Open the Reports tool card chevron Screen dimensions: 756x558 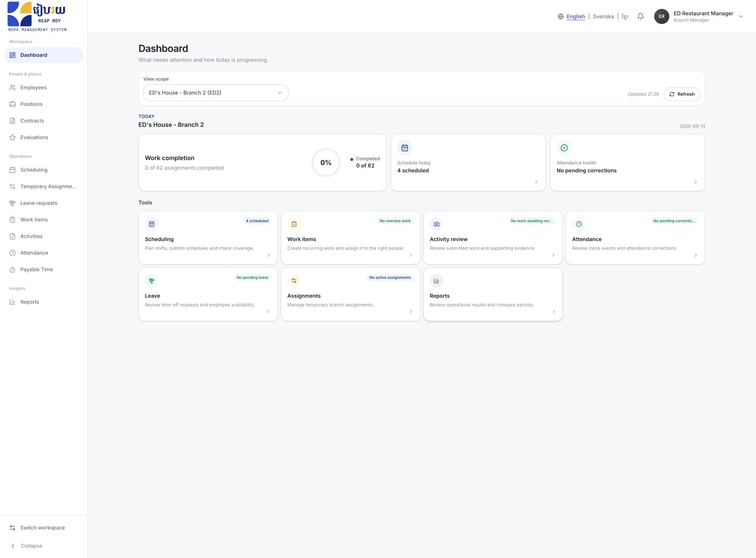pyautogui.click(x=554, y=312)
